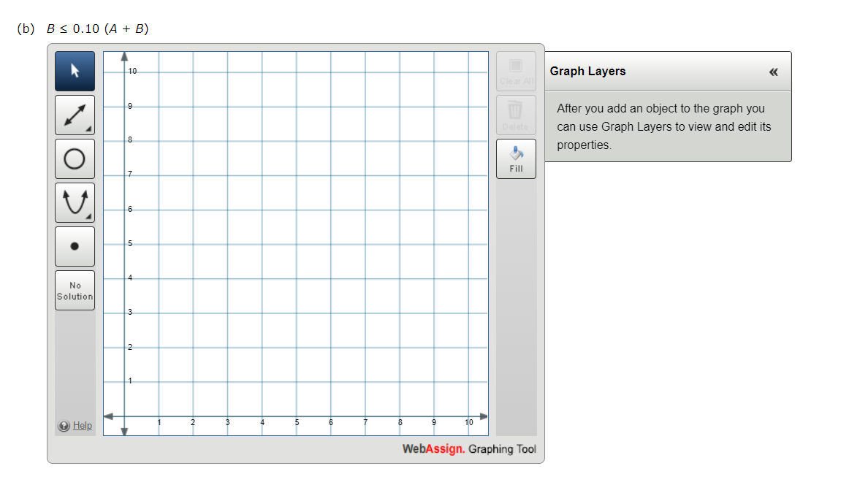The image size is (868, 493).
Task: Select the pointer selection tool
Action: [x=75, y=71]
